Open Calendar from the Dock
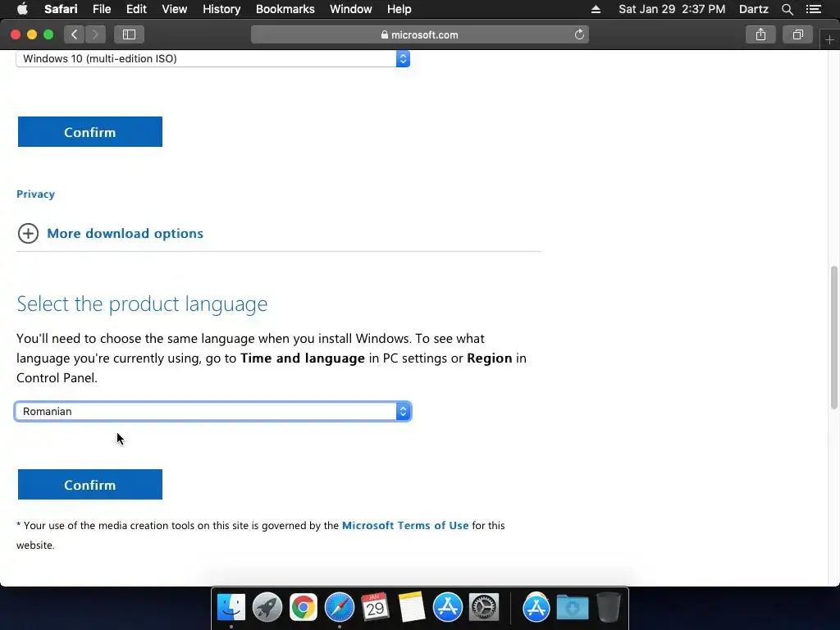The height and width of the screenshot is (630, 840). tap(375, 608)
